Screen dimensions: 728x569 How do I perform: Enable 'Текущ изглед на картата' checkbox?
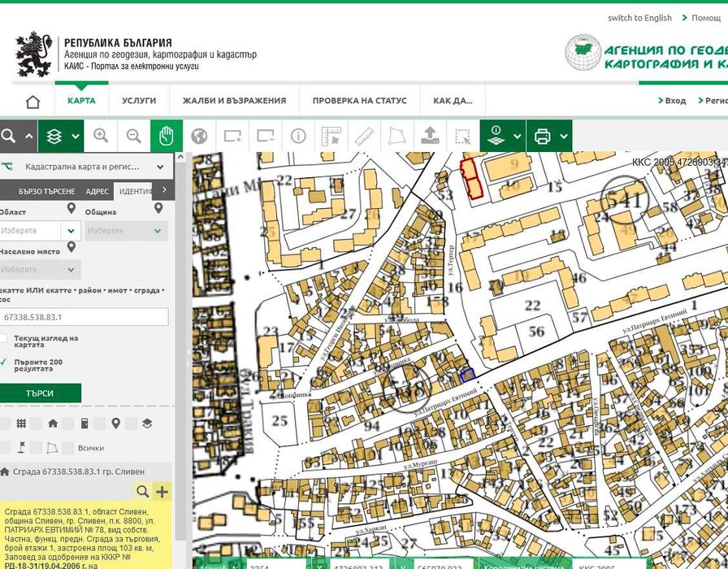(4, 338)
